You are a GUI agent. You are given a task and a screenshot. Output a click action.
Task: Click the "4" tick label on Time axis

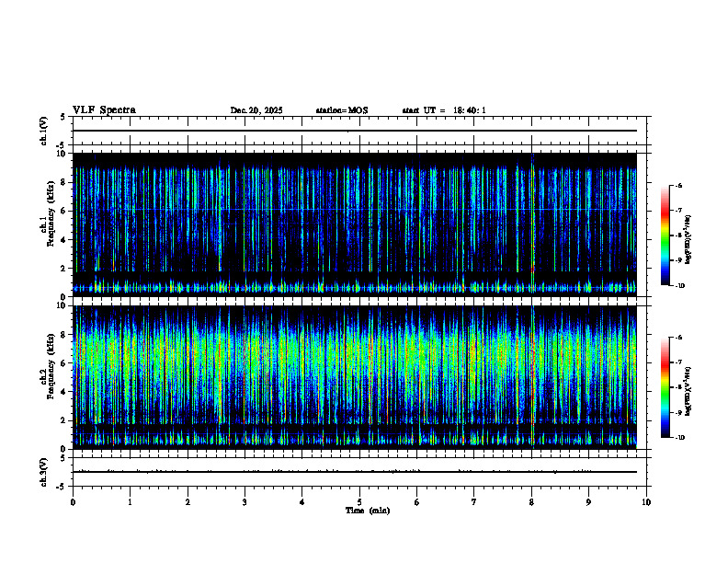pyautogui.click(x=302, y=502)
